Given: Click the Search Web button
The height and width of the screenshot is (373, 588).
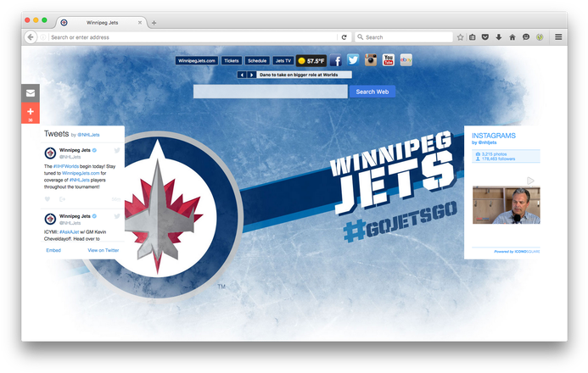Looking at the screenshot, I should (372, 92).
